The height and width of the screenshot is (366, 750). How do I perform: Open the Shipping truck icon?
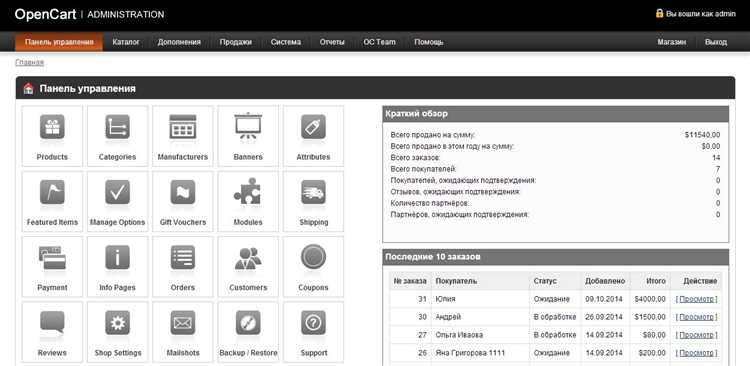tap(313, 193)
